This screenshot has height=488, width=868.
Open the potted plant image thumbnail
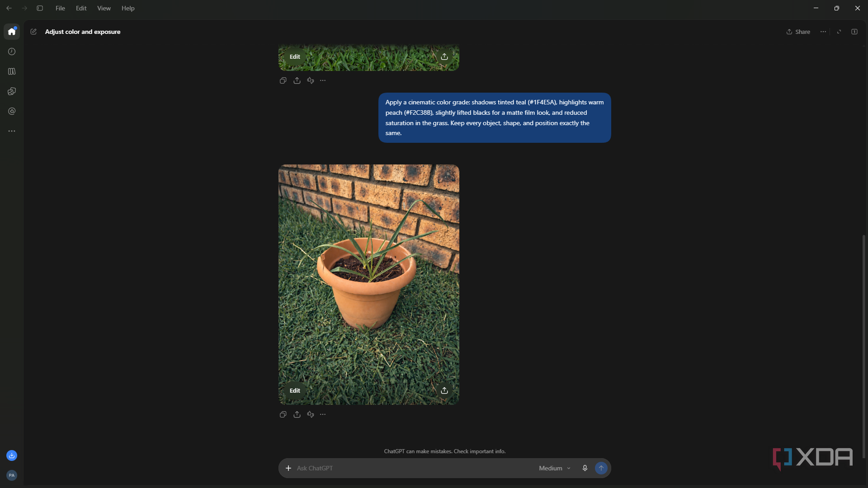[x=369, y=285]
